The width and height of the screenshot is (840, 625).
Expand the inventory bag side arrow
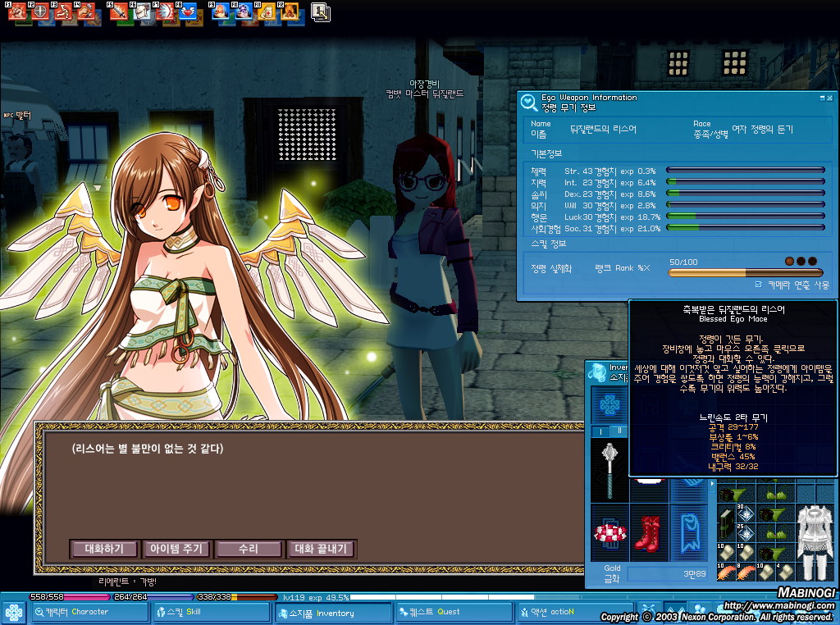pyautogui.click(x=711, y=484)
